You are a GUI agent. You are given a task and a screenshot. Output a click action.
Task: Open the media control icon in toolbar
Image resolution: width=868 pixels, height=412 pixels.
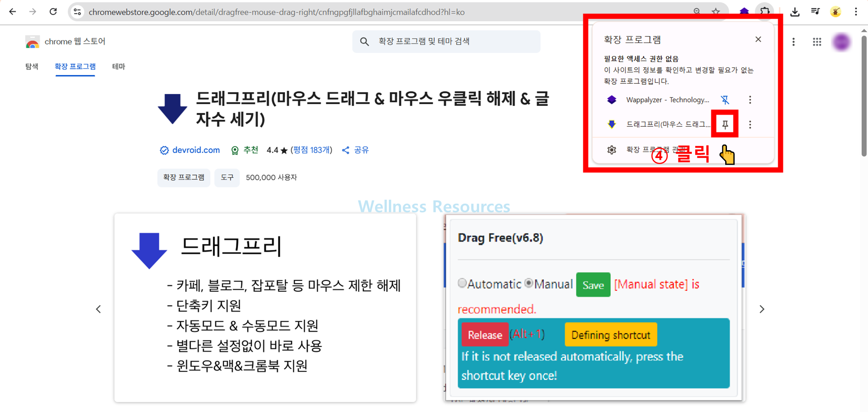(815, 12)
